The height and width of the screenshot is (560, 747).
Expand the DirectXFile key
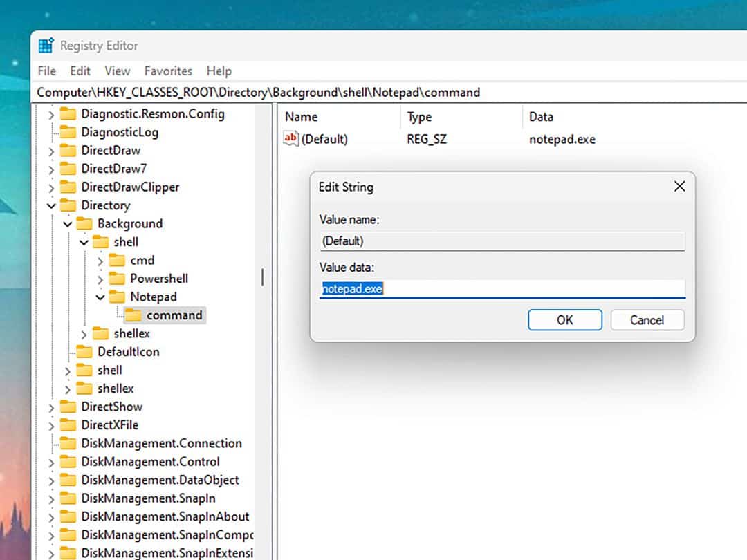point(51,425)
